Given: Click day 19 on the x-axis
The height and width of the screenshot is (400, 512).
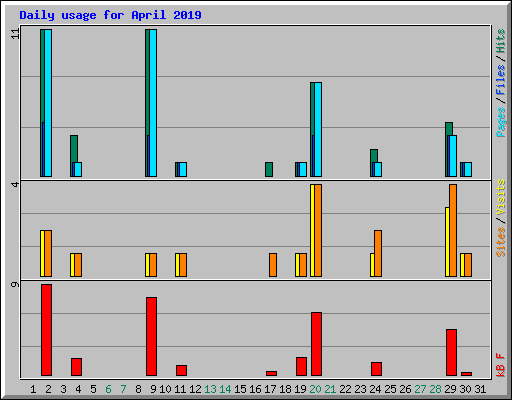Looking at the screenshot, I should point(300,389).
